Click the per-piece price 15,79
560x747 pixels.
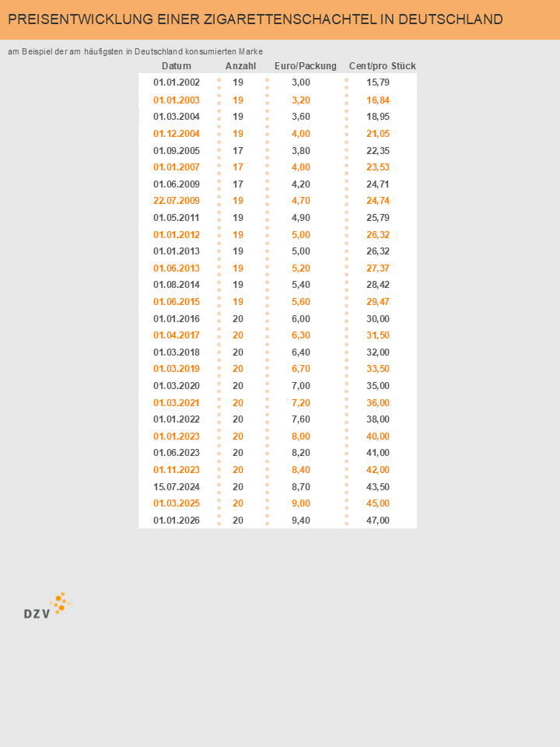click(x=378, y=82)
